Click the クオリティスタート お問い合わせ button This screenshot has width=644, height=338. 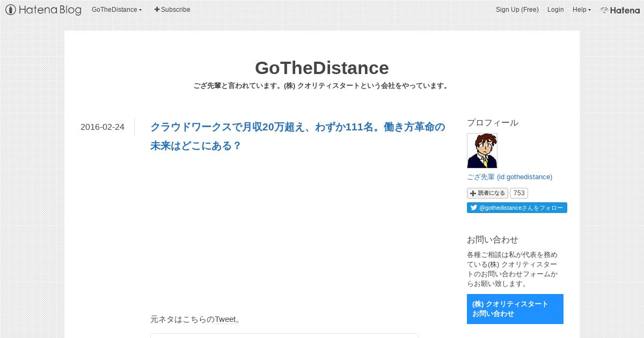click(515, 309)
